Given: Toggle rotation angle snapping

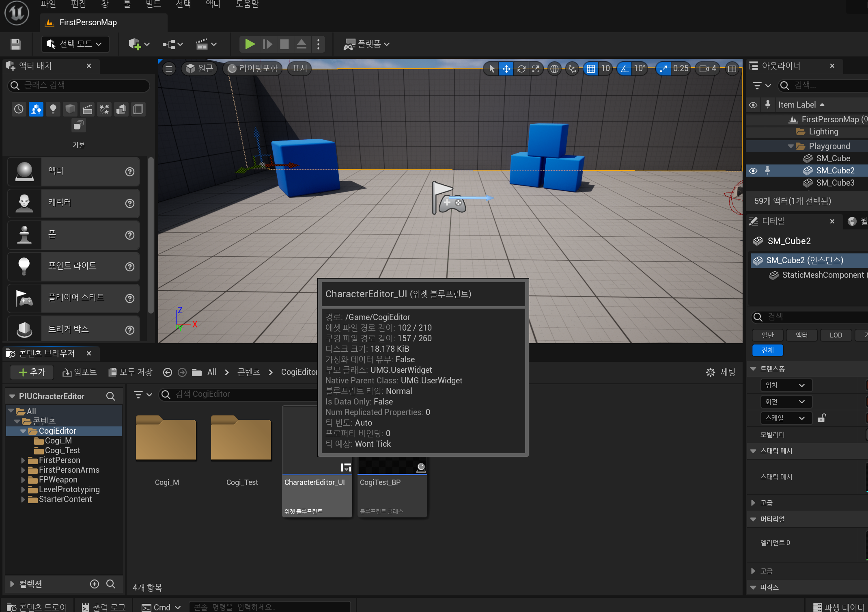Looking at the screenshot, I should pyautogui.click(x=625, y=69).
